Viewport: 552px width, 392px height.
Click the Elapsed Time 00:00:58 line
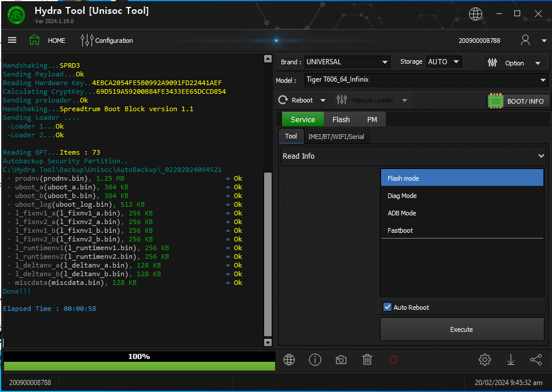click(50, 309)
